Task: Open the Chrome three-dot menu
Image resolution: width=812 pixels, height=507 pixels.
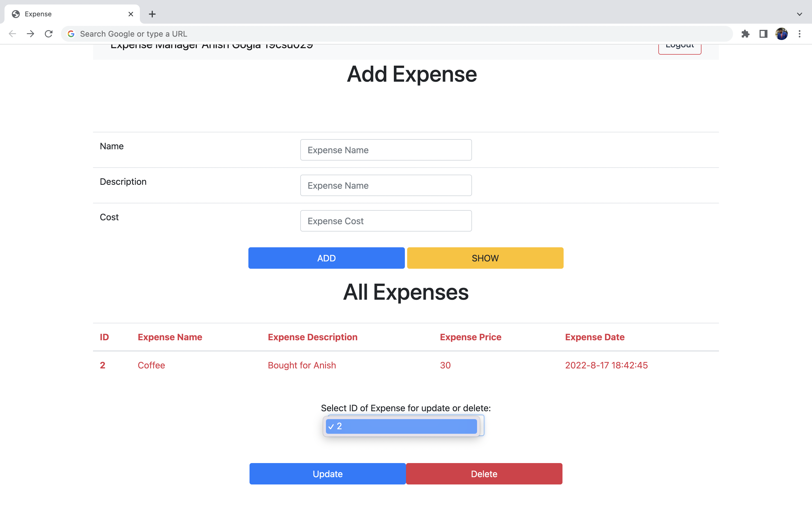Action: pyautogui.click(x=800, y=34)
